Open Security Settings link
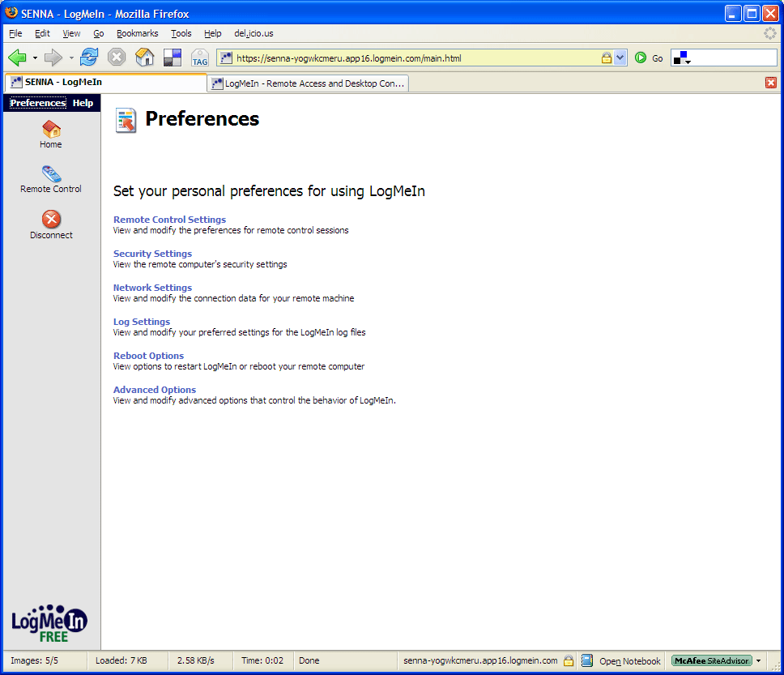The height and width of the screenshot is (675, 784). [x=152, y=254]
